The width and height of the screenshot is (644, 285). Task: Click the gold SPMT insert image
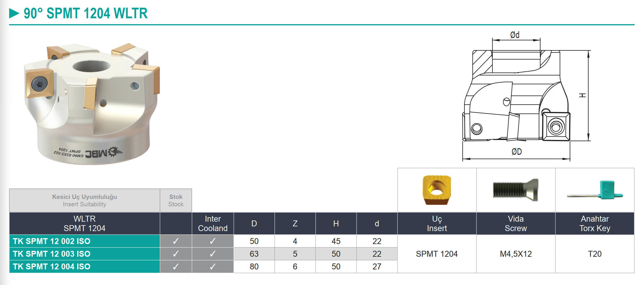coord(436,190)
